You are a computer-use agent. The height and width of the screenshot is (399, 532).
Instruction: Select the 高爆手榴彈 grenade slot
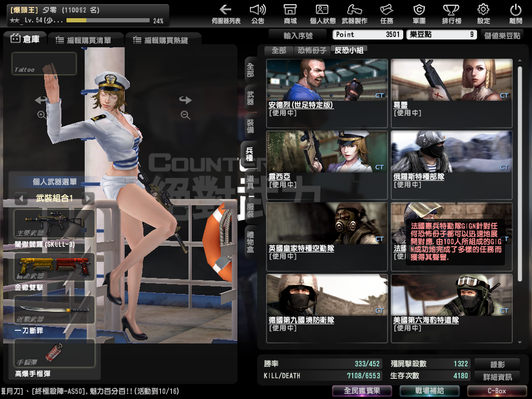(x=54, y=353)
